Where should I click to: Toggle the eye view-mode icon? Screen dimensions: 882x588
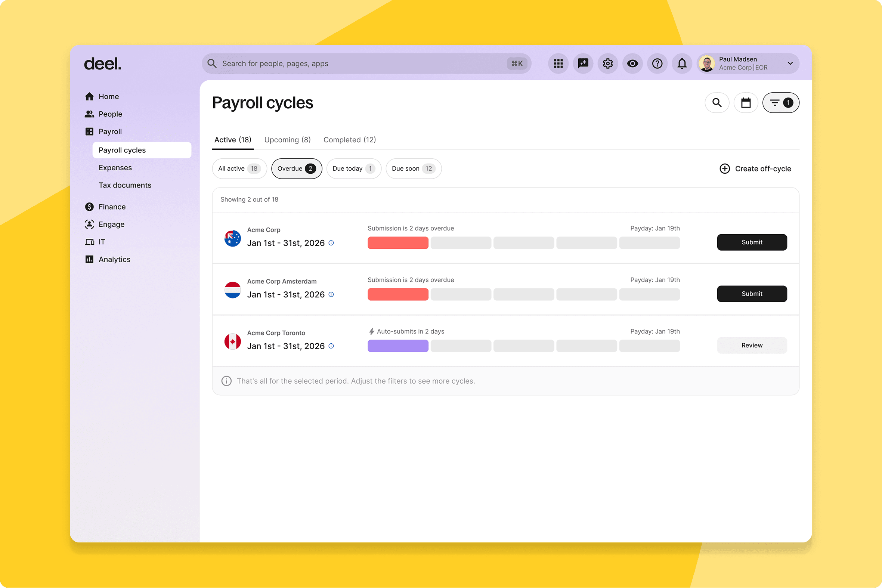coord(632,64)
